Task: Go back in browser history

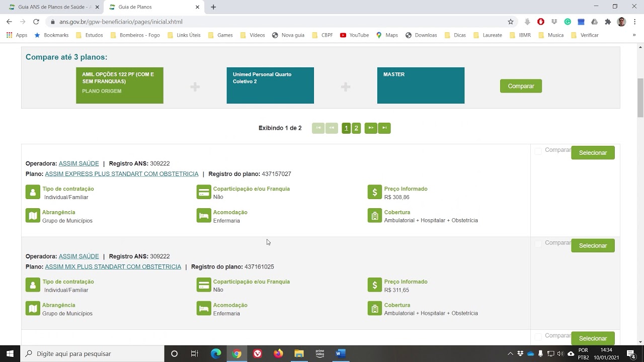Action: (9, 22)
